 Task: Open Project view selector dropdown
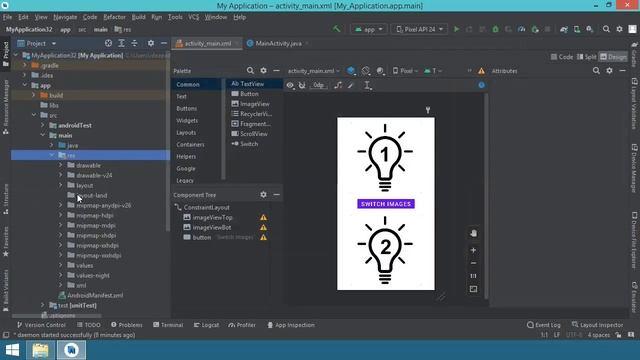click(36, 43)
